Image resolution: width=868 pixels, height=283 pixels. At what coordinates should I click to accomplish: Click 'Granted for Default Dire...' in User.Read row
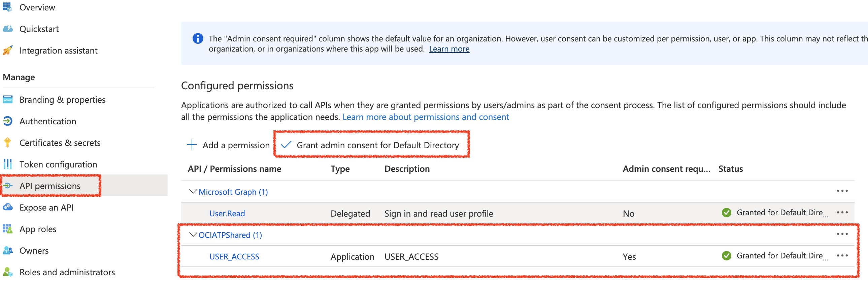coord(782,213)
